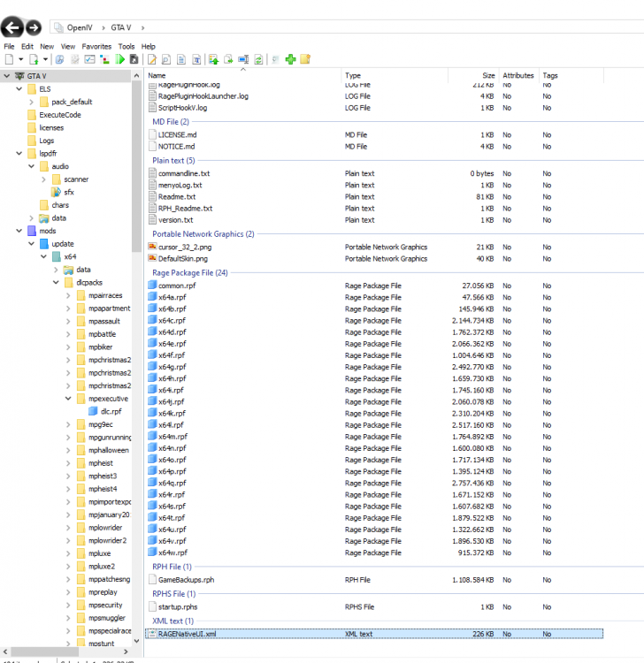The image size is (644, 663).
Task: Click the tree scrollbar down arrow
Action: coord(136,641)
